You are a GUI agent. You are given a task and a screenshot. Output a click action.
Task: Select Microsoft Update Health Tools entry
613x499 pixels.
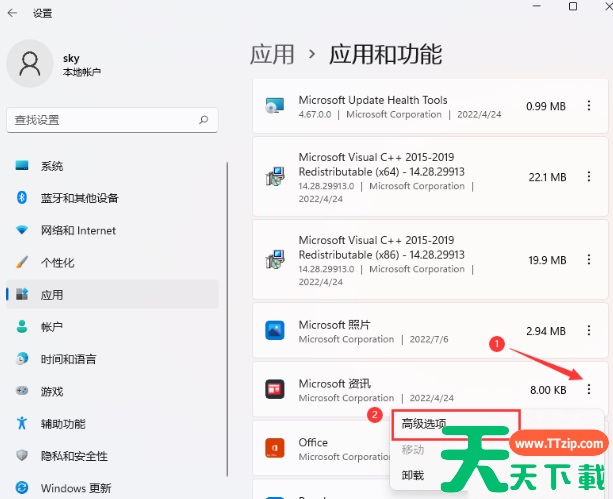pyautogui.click(x=420, y=106)
